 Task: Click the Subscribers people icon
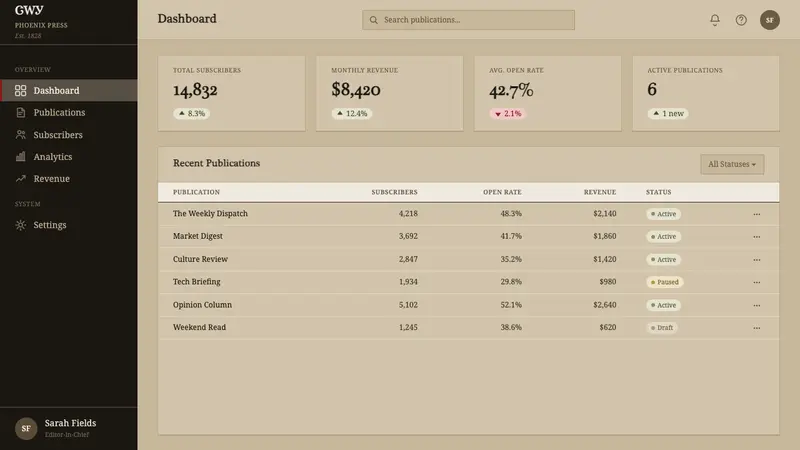tap(20, 135)
